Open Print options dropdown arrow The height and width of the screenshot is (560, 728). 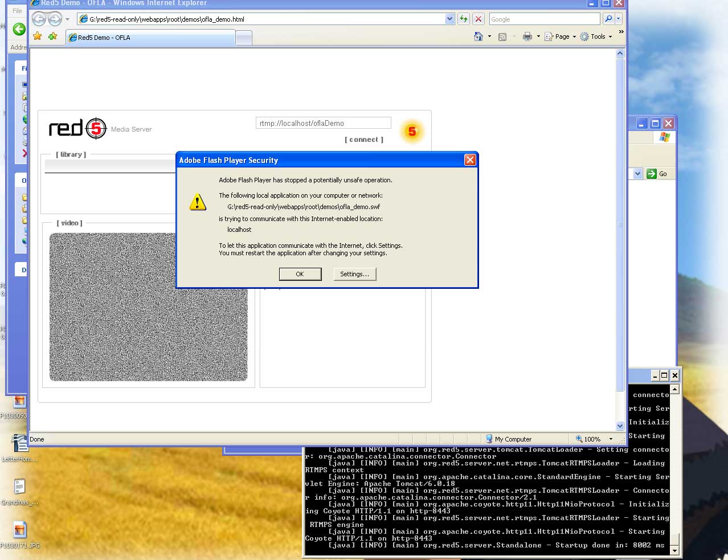(538, 36)
